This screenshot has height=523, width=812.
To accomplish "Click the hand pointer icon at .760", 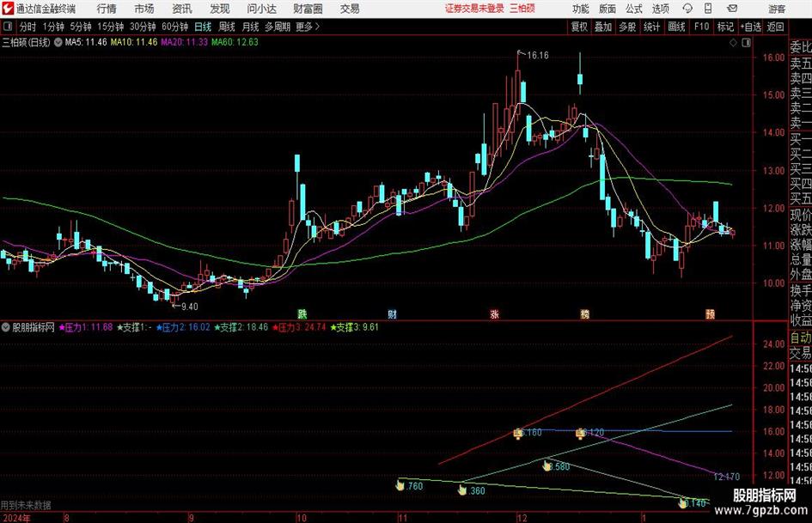I will (400, 486).
